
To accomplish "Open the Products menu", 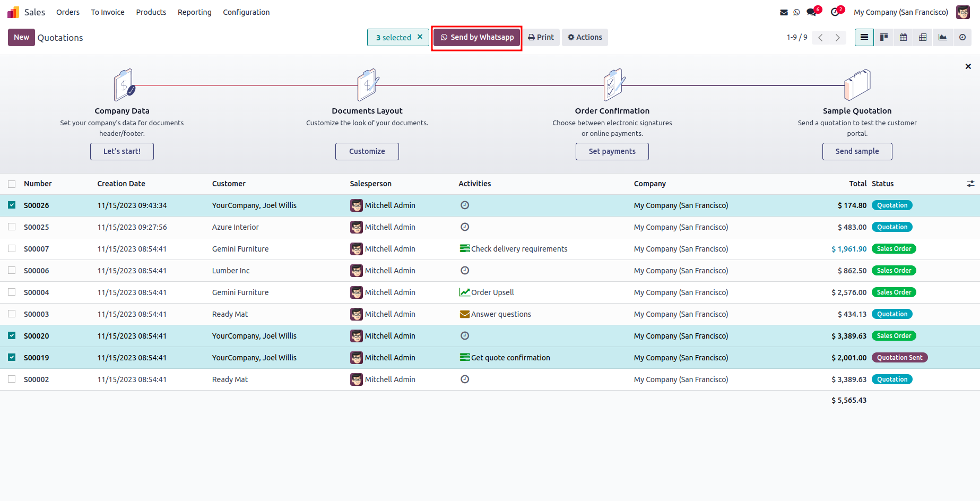I will tap(151, 12).
